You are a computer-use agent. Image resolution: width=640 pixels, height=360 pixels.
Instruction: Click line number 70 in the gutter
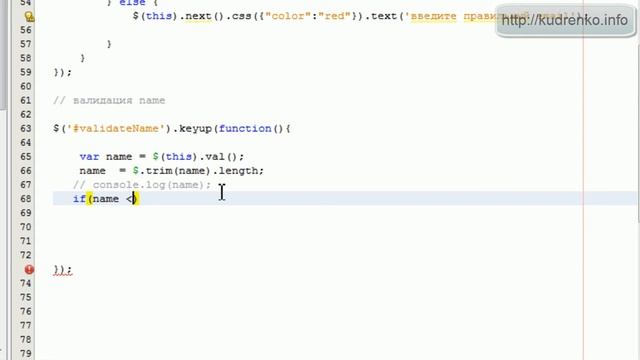click(26, 227)
